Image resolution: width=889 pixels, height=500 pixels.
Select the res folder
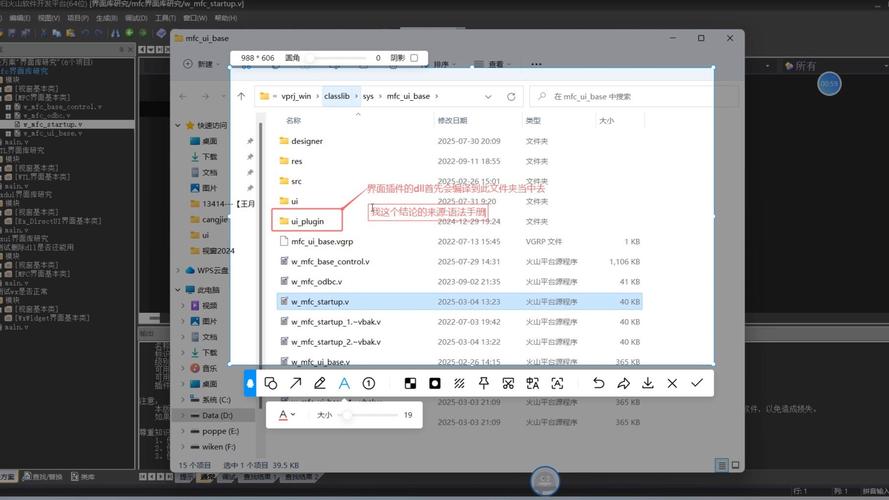[x=297, y=161]
